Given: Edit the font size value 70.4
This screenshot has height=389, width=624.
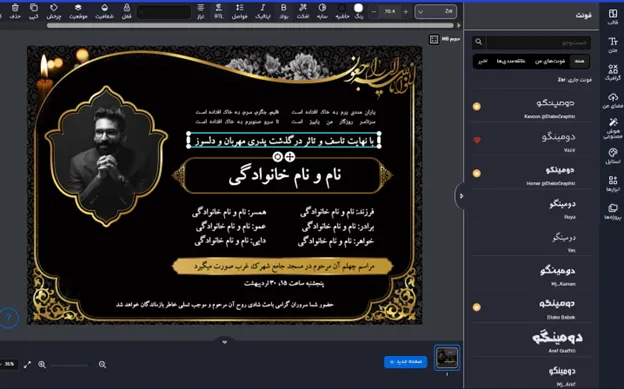Looking at the screenshot, I should [390, 12].
